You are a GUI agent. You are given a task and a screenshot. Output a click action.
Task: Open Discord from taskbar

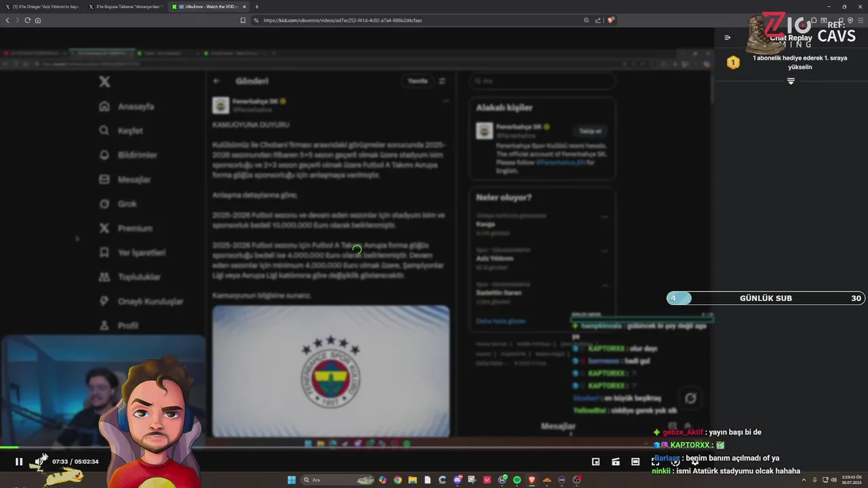pyautogui.click(x=458, y=480)
